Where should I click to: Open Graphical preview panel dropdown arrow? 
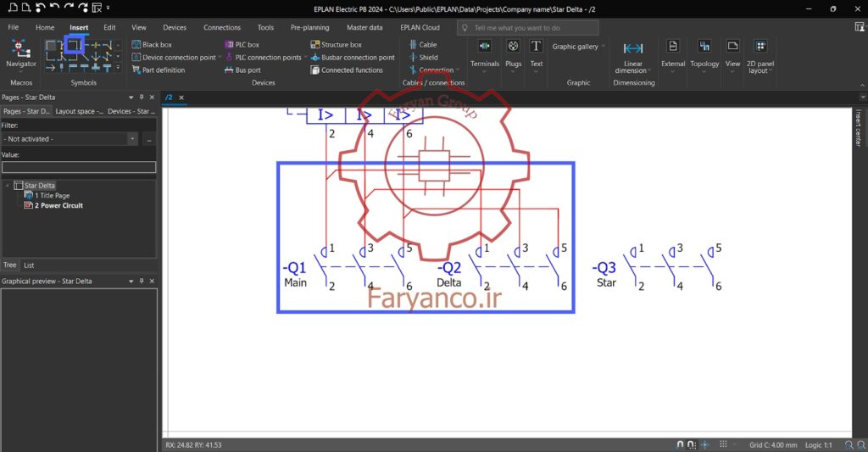131,281
